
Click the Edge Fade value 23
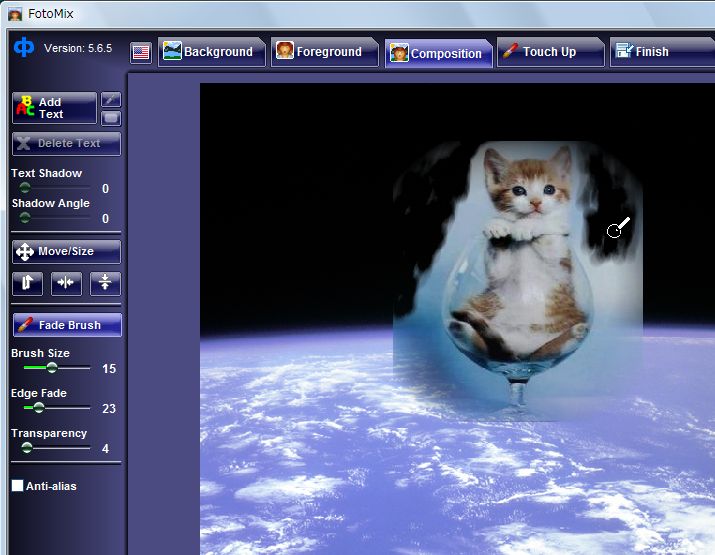pos(109,409)
